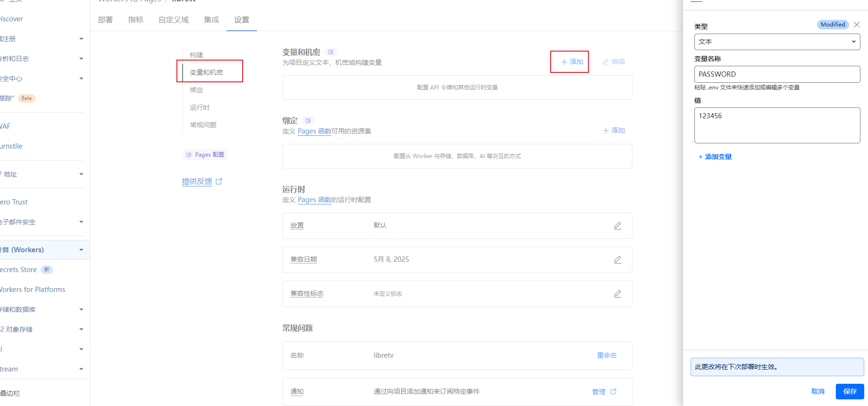
Task: Click the 变量名称 input containing PASSWORD
Action: point(777,74)
